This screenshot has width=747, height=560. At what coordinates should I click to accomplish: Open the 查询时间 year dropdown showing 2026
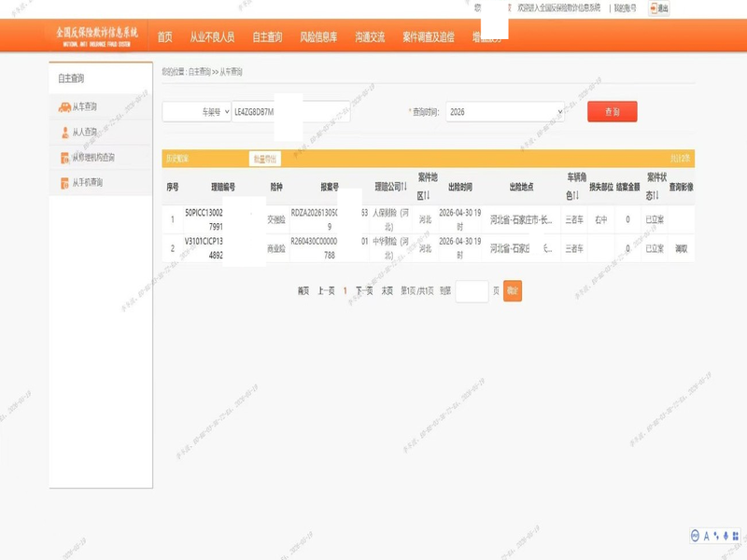[x=505, y=112]
